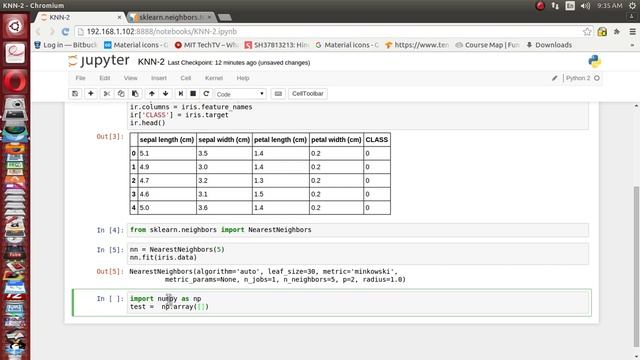This screenshot has height=360, width=640.
Task: Open the CellToolbar button
Action: pyautogui.click(x=308, y=93)
